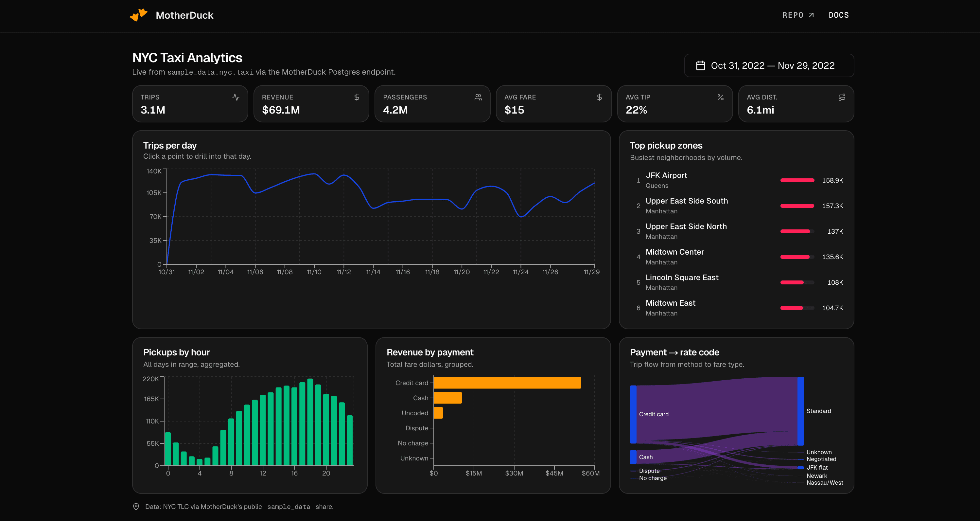Click the tallest green bar at hour 18
Viewport: 980px width, 521px height.
click(310, 422)
